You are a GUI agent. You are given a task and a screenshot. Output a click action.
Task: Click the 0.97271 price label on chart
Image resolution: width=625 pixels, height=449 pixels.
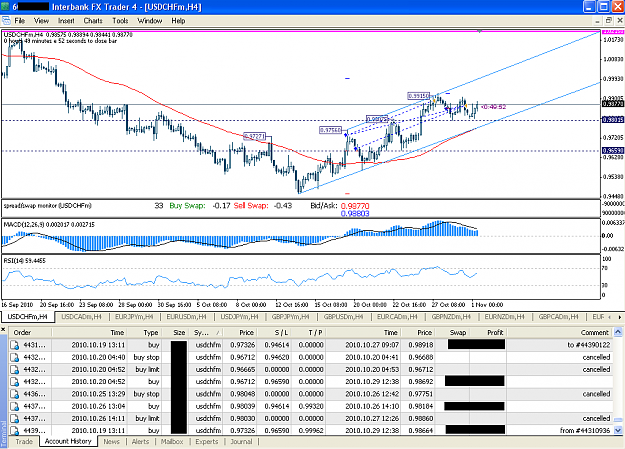pos(254,136)
